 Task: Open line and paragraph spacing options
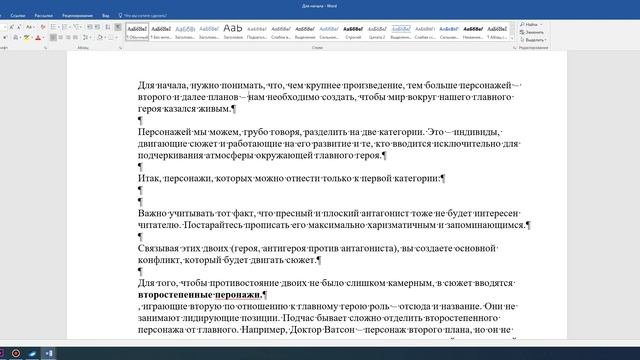[85, 37]
